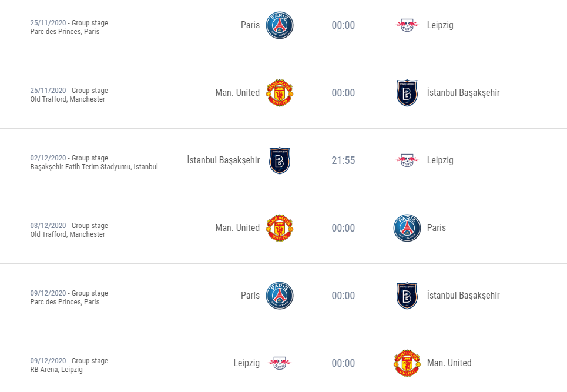
Task: Click PSG crest in the 09/12 Başakşehir match
Action: pyautogui.click(x=280, y=296)
